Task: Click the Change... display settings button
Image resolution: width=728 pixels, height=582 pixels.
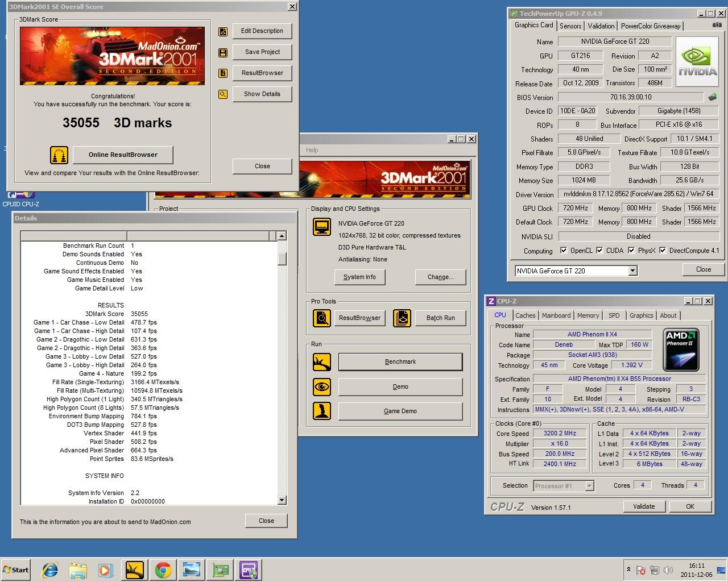Action: (441, 277)
